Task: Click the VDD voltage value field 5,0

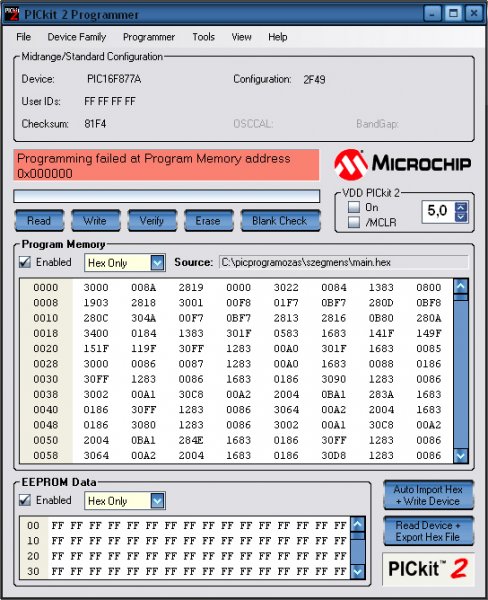Action: click(x=438, y=211)
